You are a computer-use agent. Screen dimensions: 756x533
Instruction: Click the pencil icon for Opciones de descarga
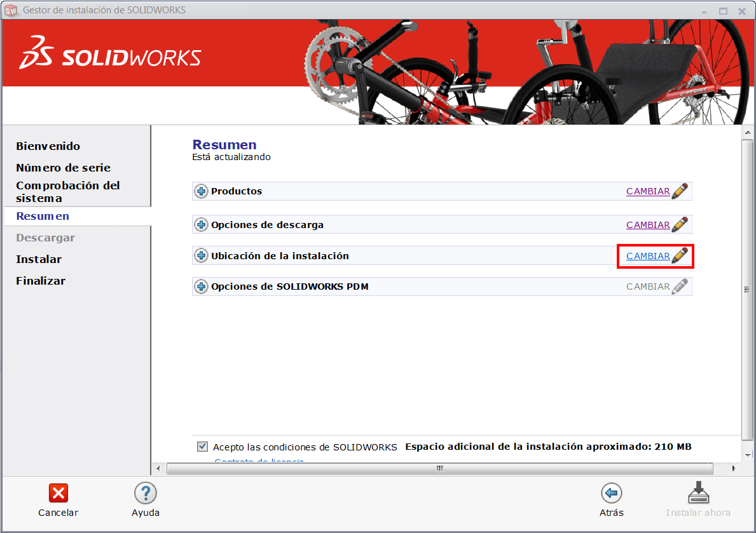679,224
